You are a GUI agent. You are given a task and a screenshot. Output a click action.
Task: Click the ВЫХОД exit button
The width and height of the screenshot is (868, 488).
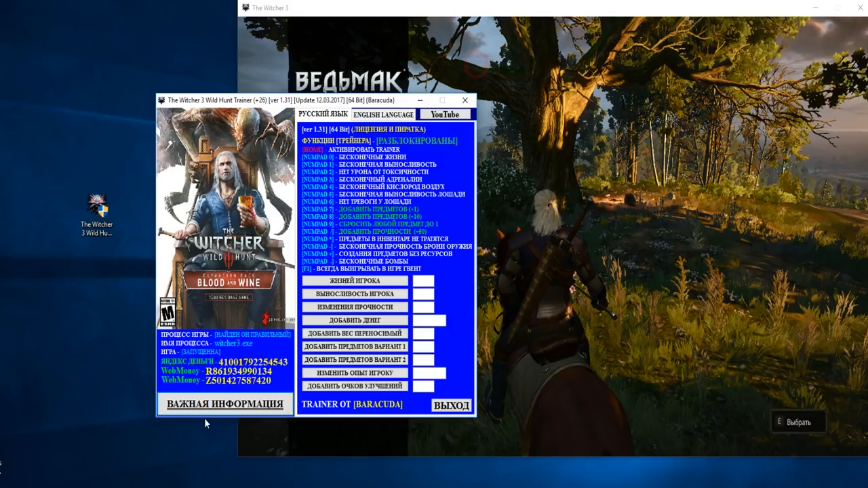(x=451, y=405)
